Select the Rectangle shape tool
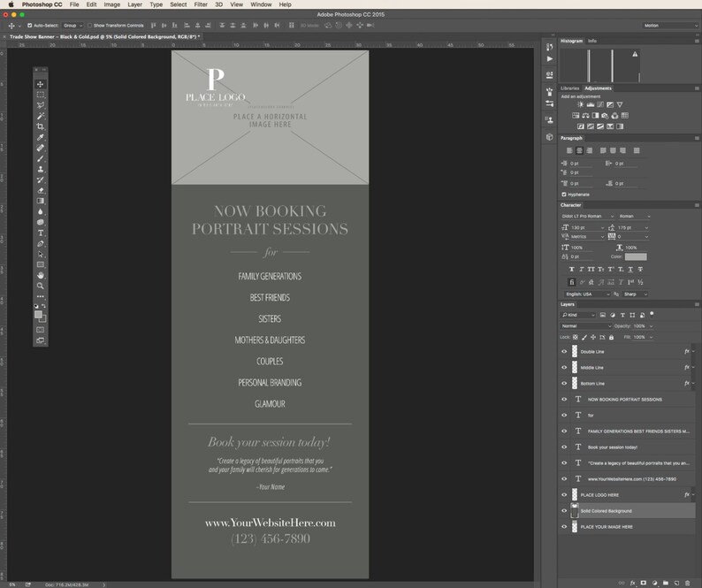Screen dimensions: 702x588 [x=41, y=264]
